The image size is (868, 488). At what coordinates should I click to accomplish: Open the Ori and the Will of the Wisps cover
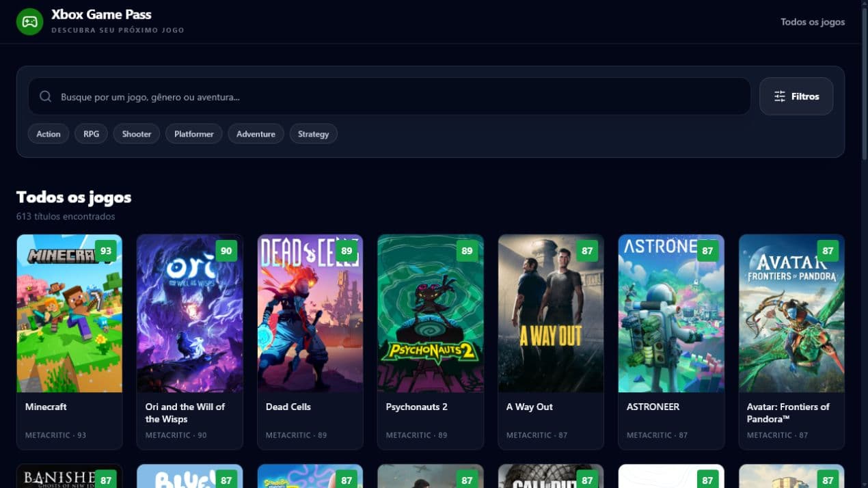190,314
